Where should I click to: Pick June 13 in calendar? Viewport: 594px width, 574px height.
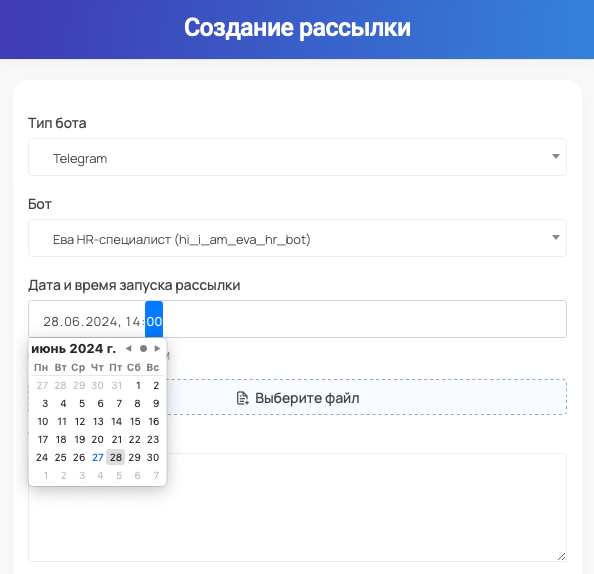98,422
